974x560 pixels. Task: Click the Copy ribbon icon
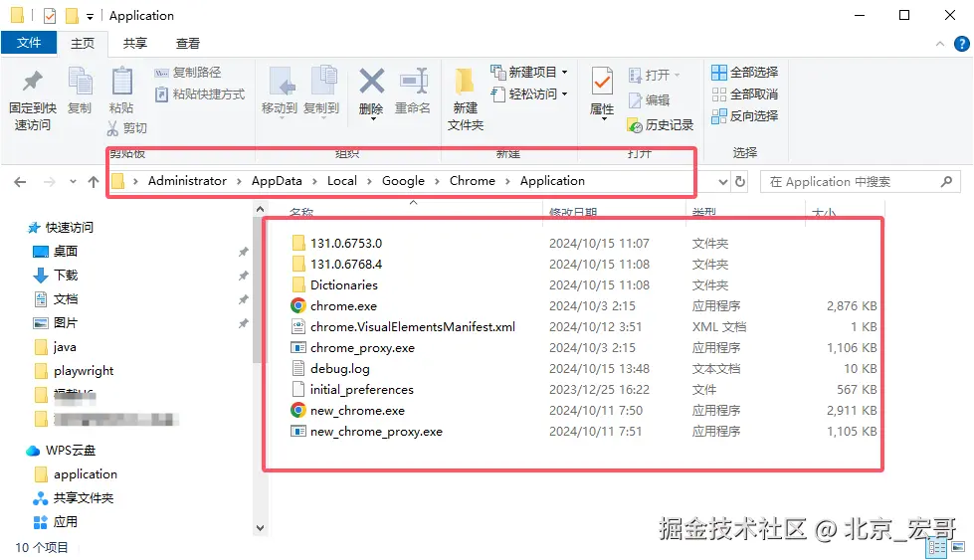click(80, 82)
